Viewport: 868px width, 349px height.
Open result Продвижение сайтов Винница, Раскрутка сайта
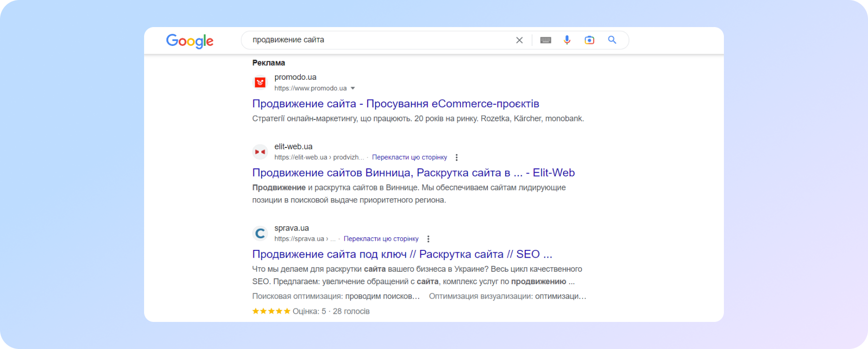click(x=413, y=173)
